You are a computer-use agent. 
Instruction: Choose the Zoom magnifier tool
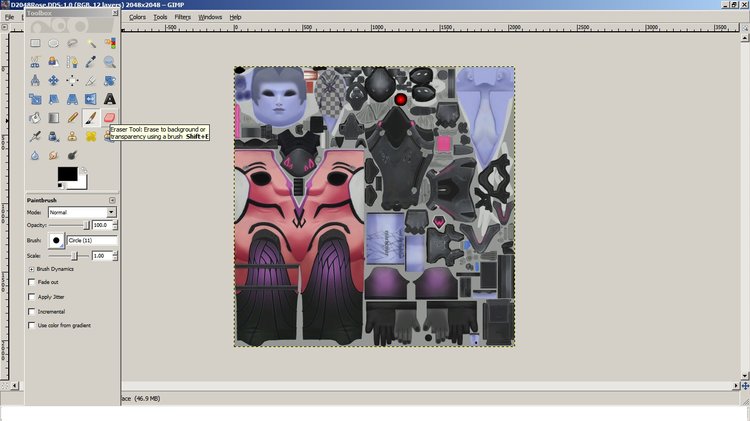click(110, 62)
